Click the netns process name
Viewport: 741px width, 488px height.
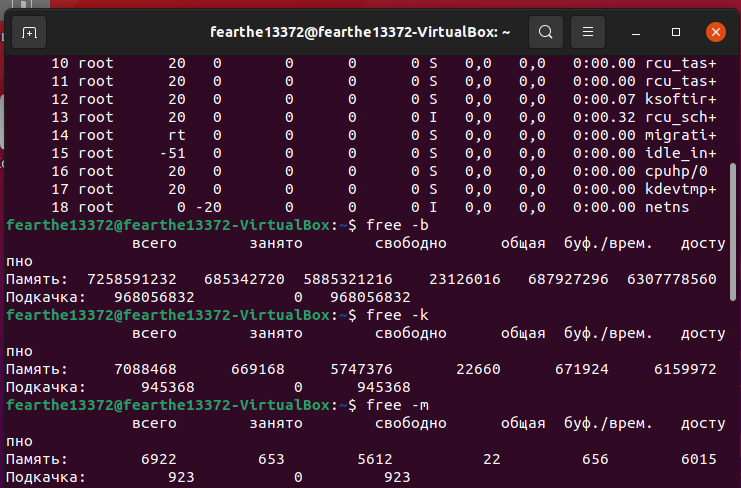click(x=667, y=207)
